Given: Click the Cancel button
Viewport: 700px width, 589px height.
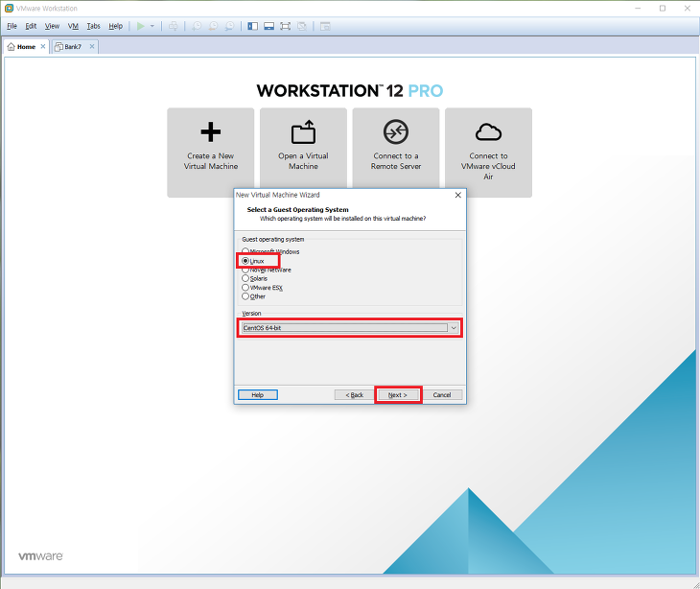Looking at the screenshot, I should 442,395.
